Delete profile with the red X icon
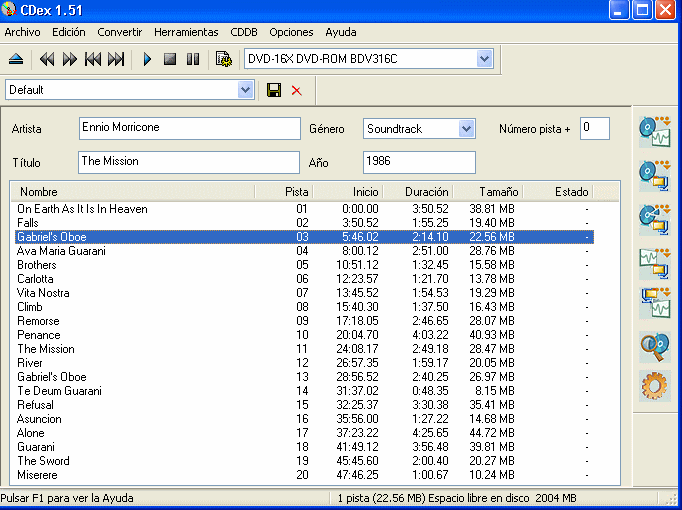Viewport: 682px width, 510px height. click(296, 90)
